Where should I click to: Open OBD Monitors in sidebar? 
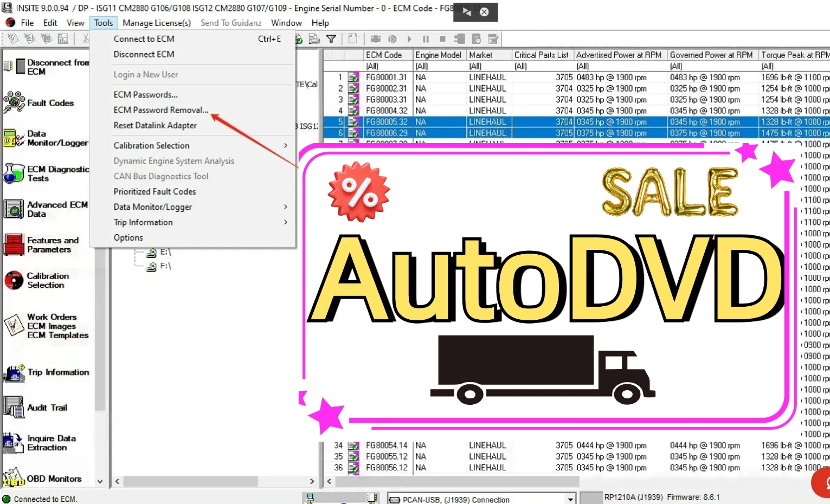14,478
